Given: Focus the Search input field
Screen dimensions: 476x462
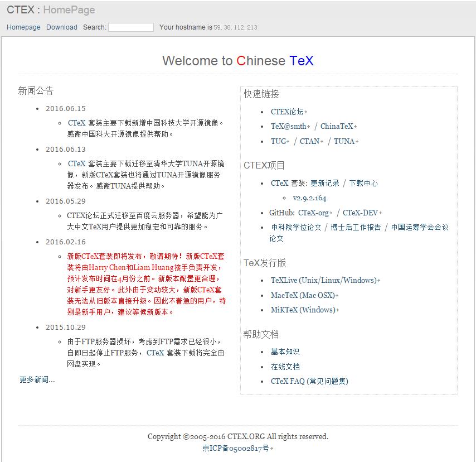Looking at the screenshot, I should pos(131,27).
